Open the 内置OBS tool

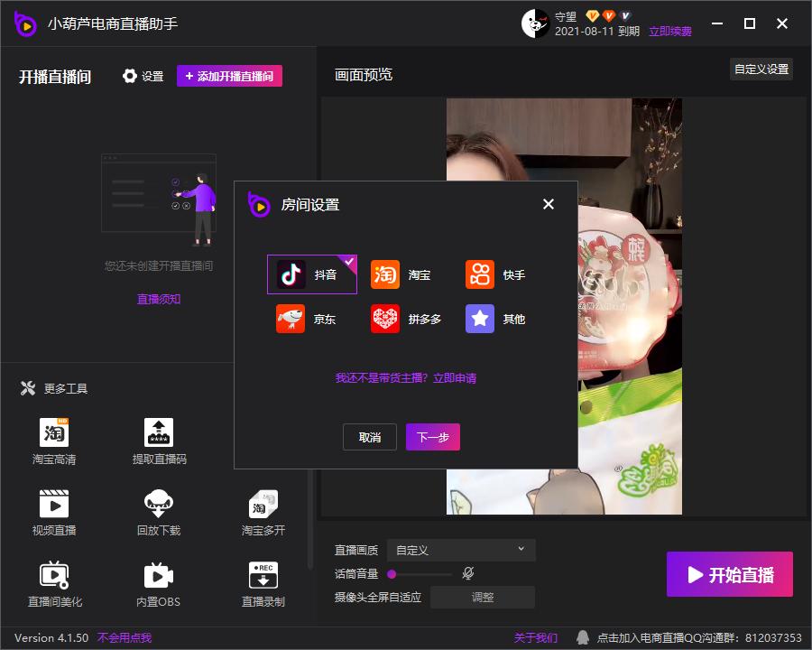click(159, 584)
